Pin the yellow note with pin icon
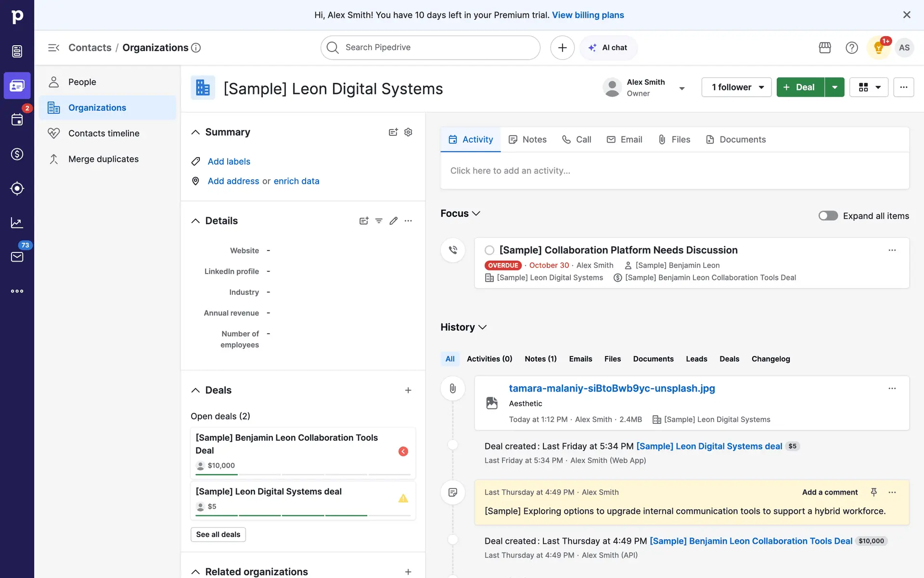Viewport: 924px width, 578px height. 874,492
